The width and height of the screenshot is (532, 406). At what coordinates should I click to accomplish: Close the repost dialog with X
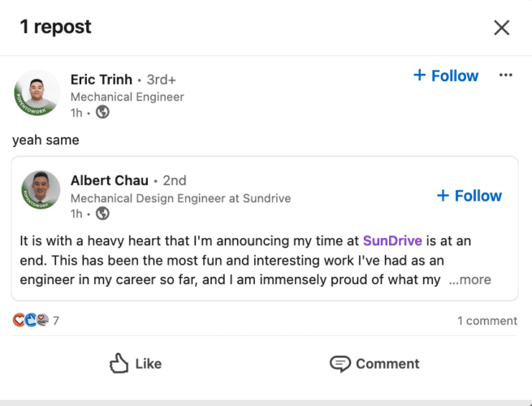coord(502,28)
